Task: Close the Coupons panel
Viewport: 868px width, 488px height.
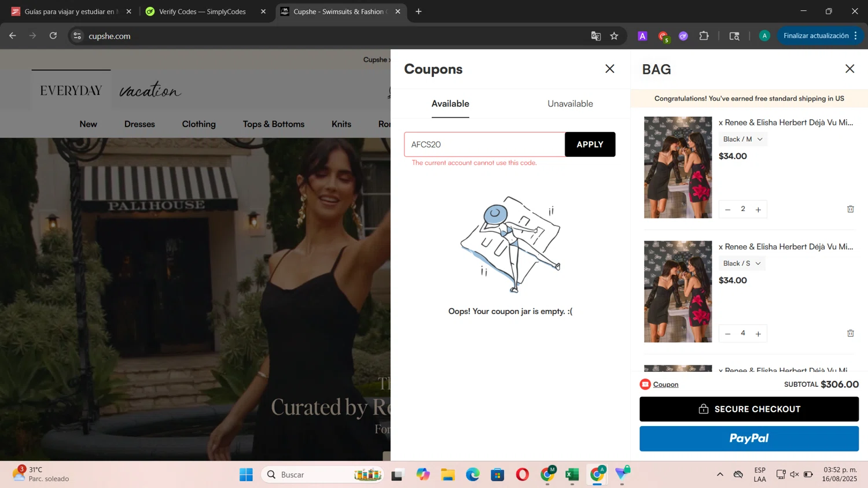Action: 609,69
